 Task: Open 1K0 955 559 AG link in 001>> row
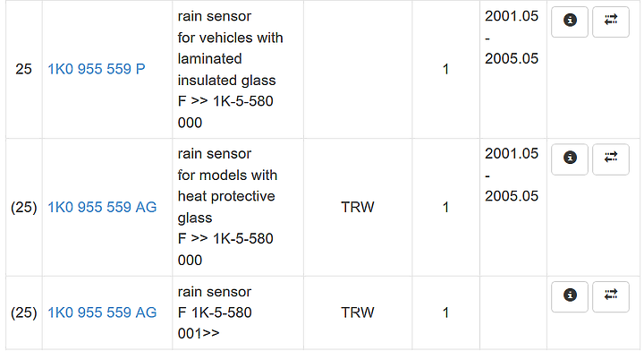tap(102, 312)
